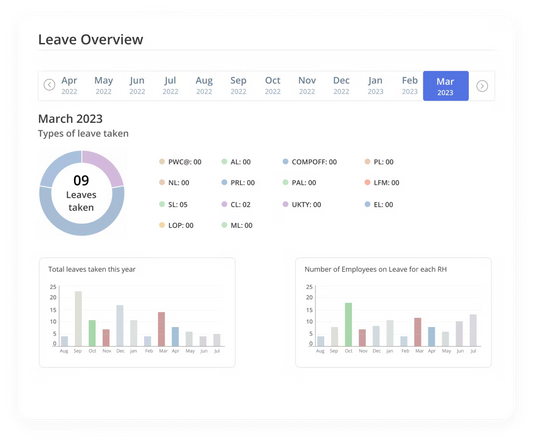Click the Dec bar in Total leaves chart
Screen dimensions: 533x443
(x=120, y=326)
